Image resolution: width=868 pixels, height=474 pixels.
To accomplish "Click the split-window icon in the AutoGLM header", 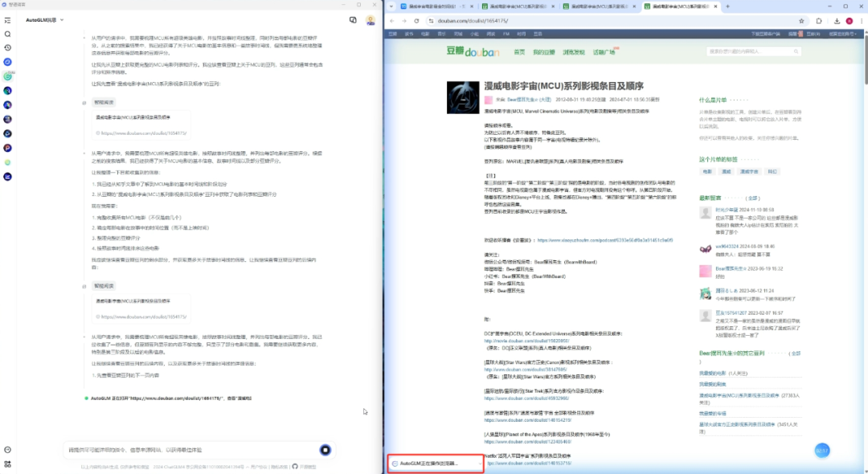I will point(353,20).
